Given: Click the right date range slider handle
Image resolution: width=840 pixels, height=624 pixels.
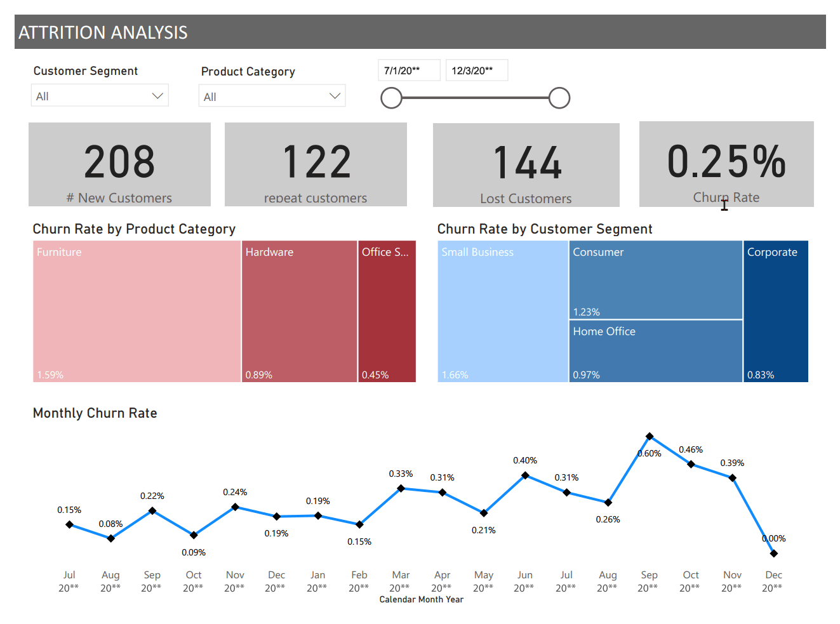Looking at the screenshot, I should pos(559,98).
